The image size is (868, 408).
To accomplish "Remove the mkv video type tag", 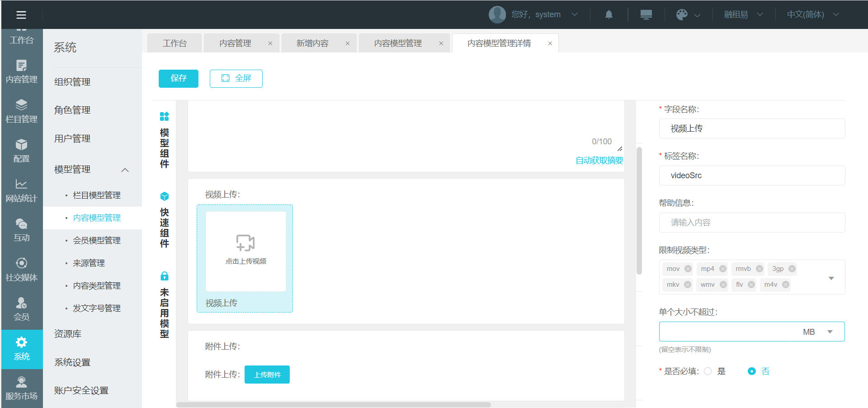I will coord(688,285).
